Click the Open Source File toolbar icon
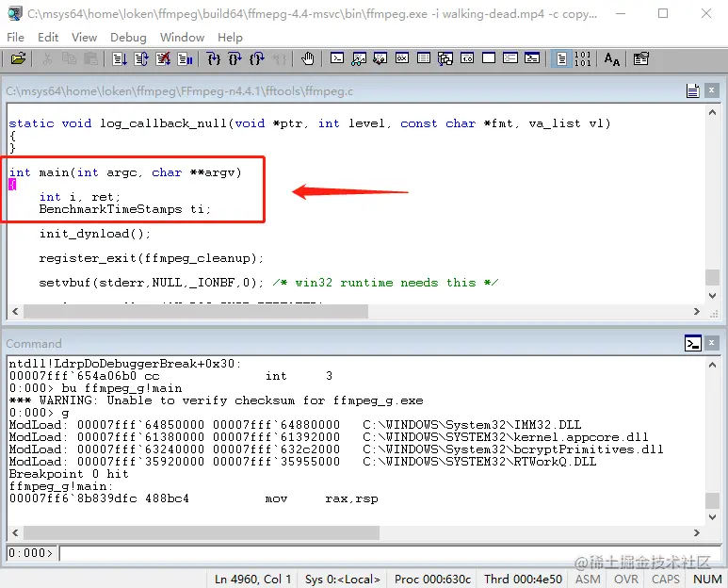Viewport: 728px width, 588px height. [x=18, y=59]
